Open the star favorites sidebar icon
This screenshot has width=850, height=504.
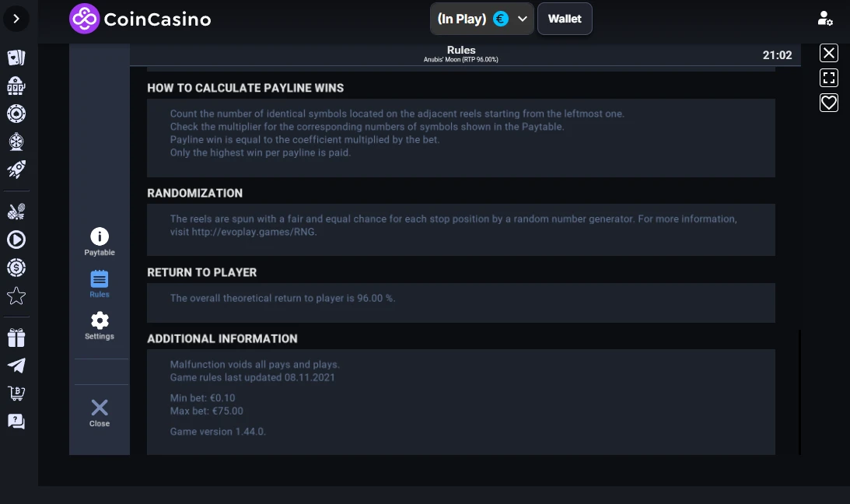(16, 296)
